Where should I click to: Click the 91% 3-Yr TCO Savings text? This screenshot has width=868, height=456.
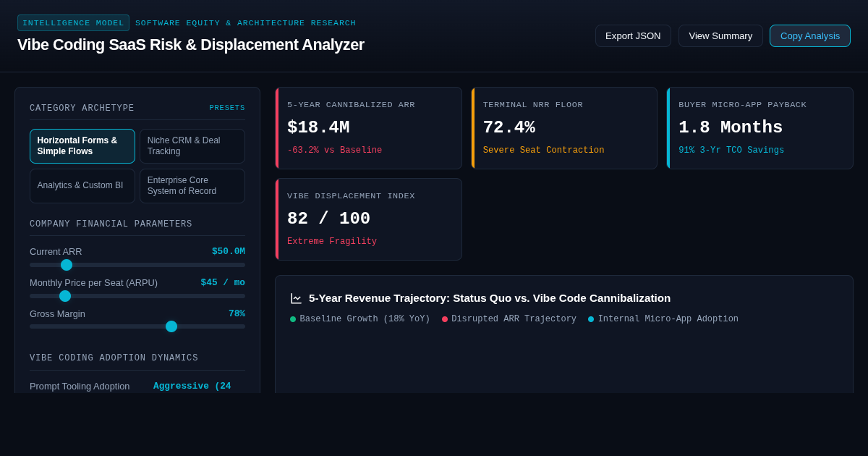click(x=731, y=151)
